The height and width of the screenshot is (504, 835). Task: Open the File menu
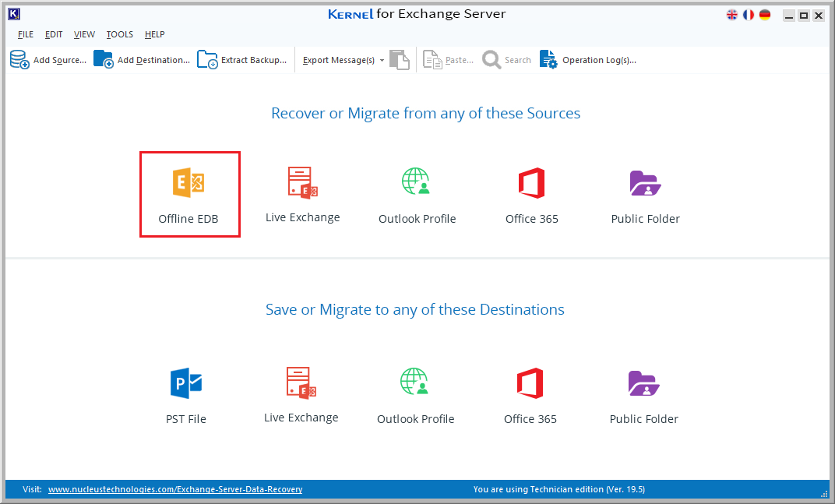pyautogui.click(x=26, y=34)
